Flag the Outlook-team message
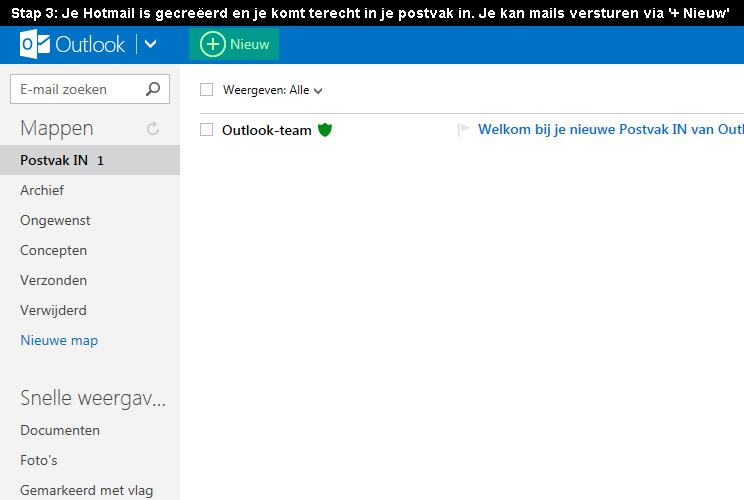The image size is (744, 500). 464,129
